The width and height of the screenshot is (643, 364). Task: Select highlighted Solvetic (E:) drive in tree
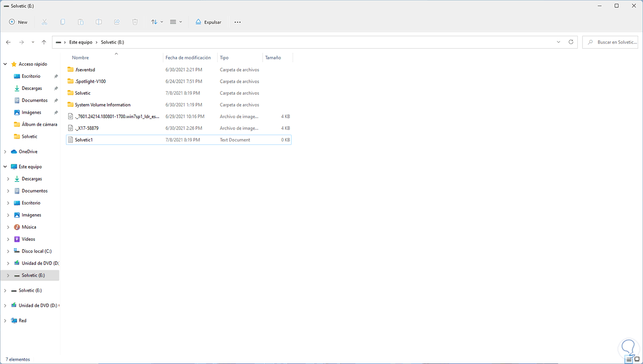click(x=30, y=275)
